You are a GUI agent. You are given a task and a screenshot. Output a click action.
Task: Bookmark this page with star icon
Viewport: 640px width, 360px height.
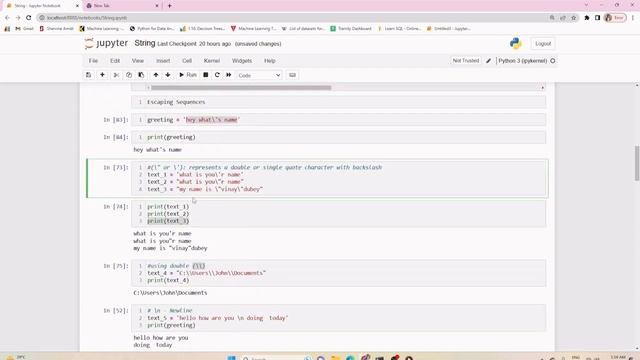[x=573, y=18]
